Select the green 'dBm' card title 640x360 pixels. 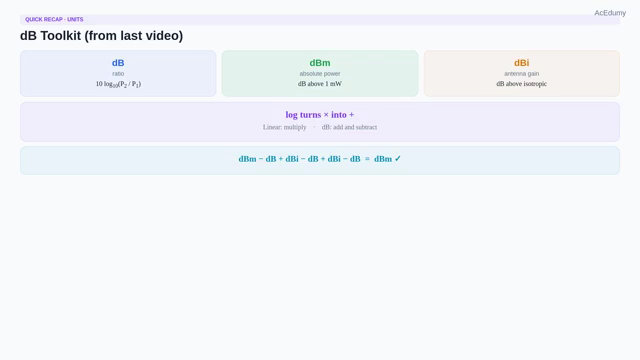tap(320, 63)
